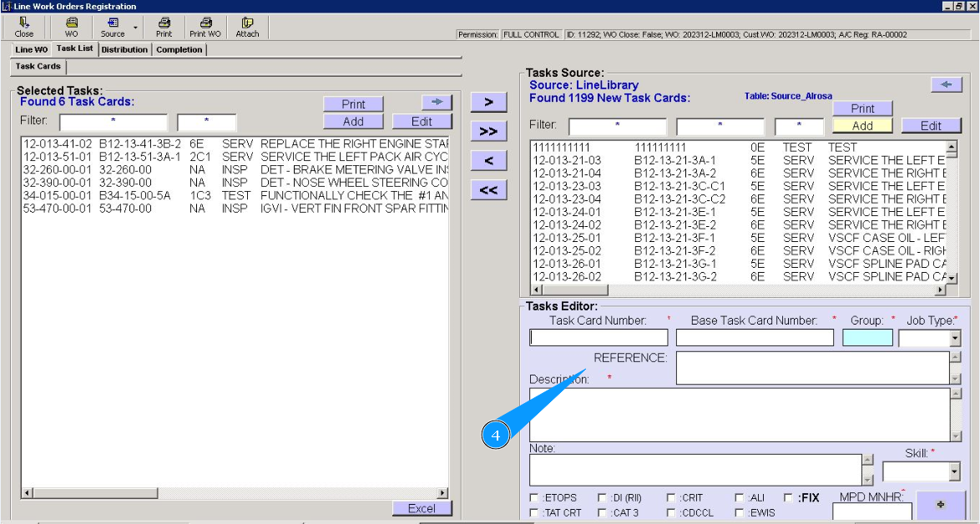Click the single > move button
This screenshot has height=524, width=980.
(x=489, y=103)
